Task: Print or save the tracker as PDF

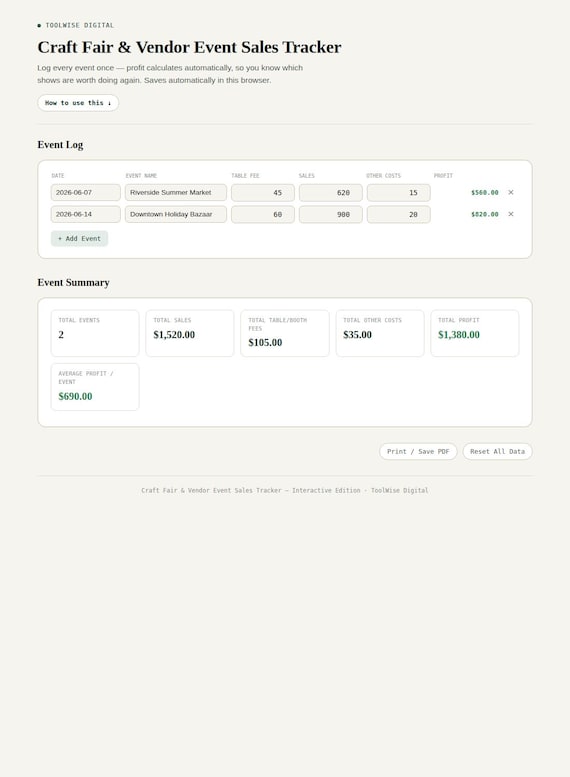Action: (x=418, y=451)
